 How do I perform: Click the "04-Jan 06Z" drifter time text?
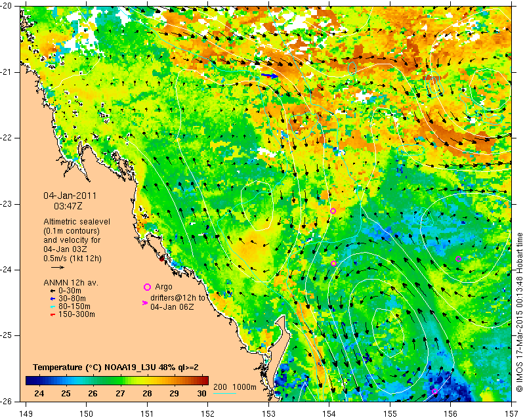172,306
